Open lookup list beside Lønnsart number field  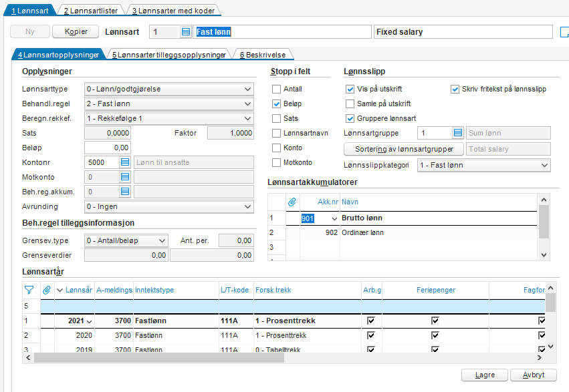[186, 32]
